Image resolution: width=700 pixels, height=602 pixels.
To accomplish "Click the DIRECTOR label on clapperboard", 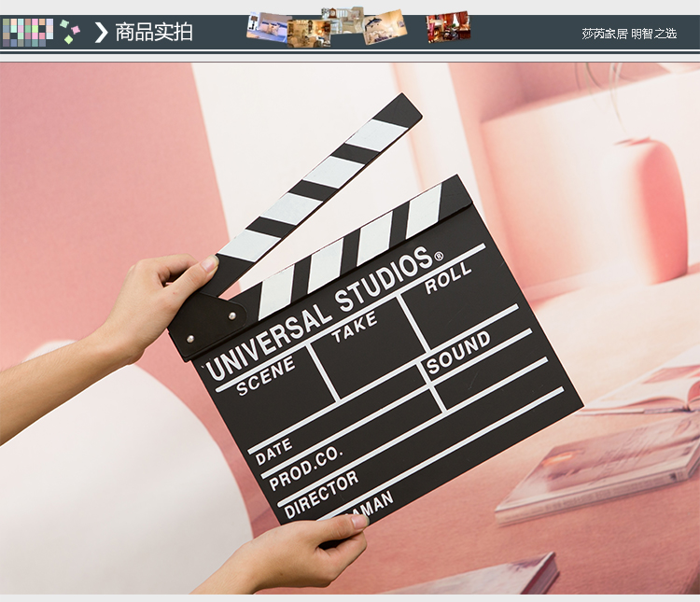I will click(321, 494).
